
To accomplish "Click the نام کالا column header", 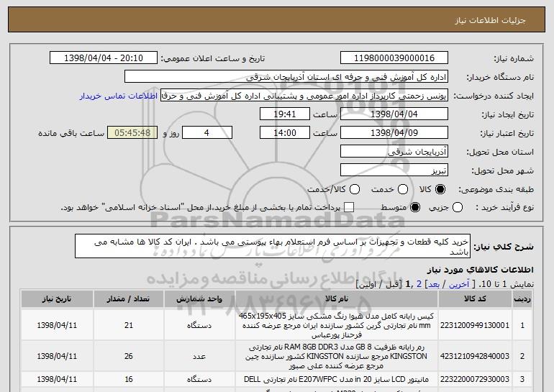I will [337, 298].
